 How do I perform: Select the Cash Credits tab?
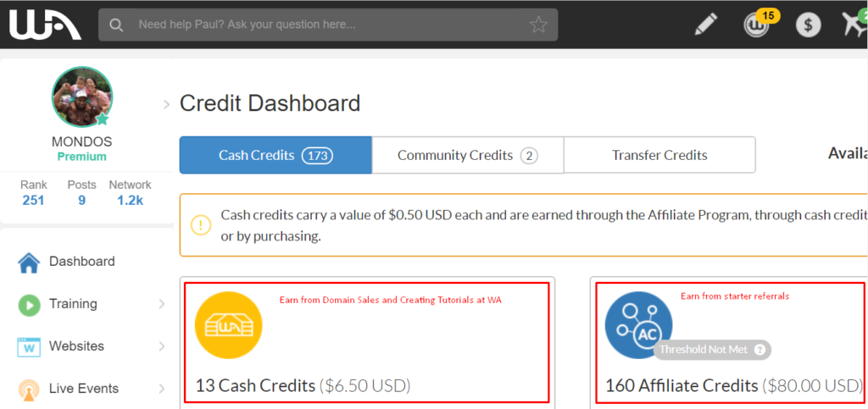275,155
